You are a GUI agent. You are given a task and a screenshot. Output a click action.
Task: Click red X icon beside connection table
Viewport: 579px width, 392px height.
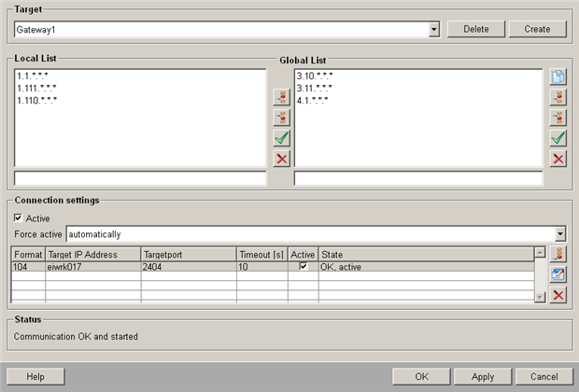[558, 295]
